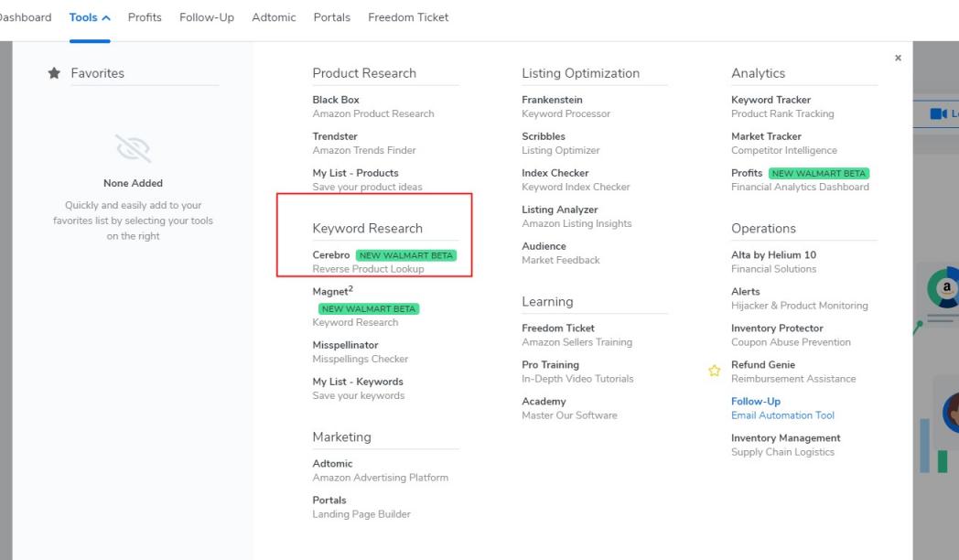
Task: Open Listing Analyzer tool
Action: (560, 210)
